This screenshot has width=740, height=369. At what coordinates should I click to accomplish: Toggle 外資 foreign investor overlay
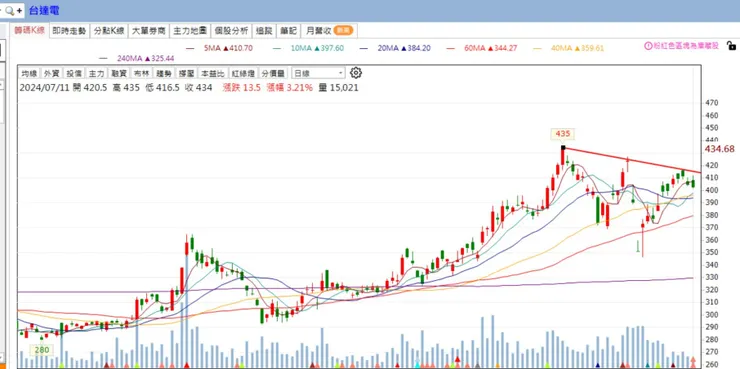coord(51,73)
